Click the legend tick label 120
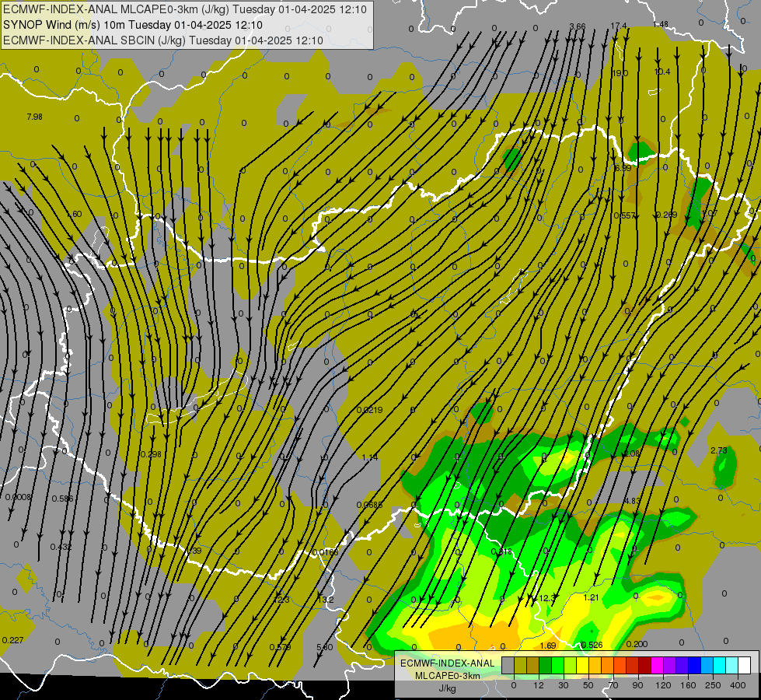 click(663, 685)
